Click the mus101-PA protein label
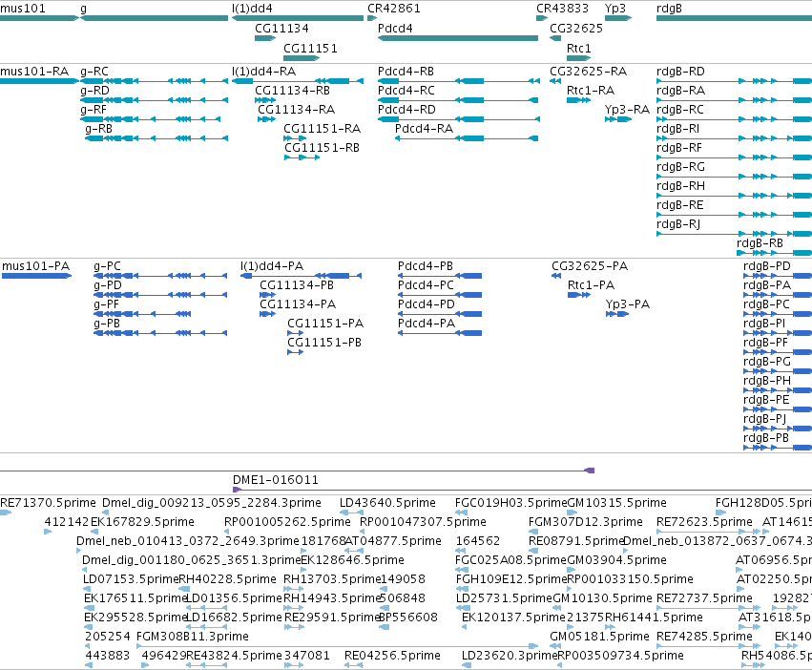The image size is (812, 670). click(35, 266)
